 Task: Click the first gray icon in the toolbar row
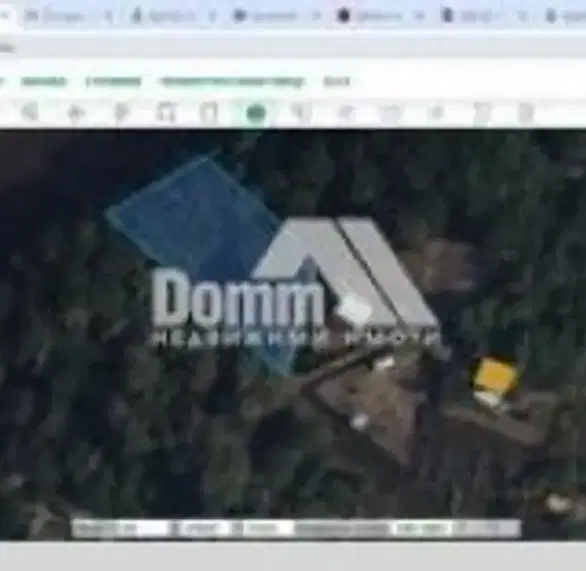coord(30,111)
